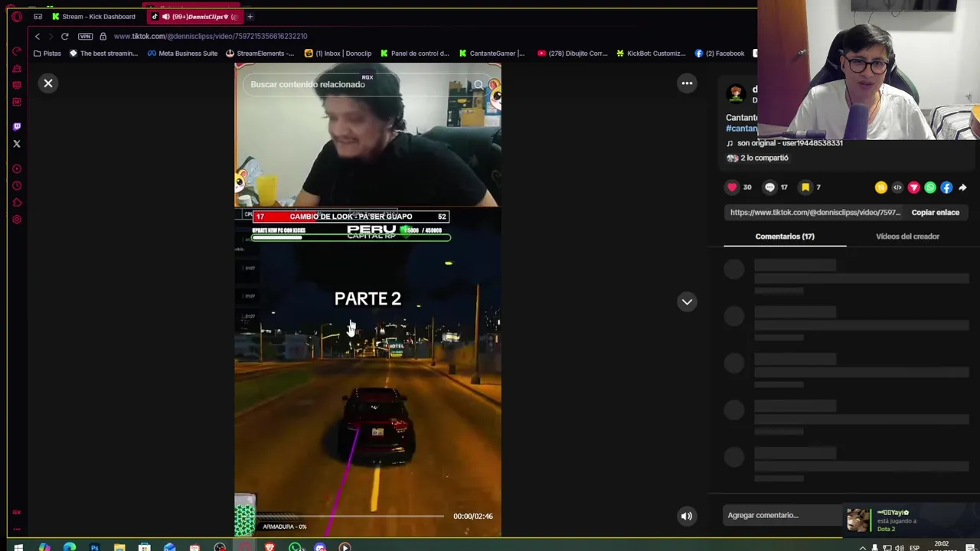Click the yellow repost icon
The image size is (980, 551).
coord(880,187)
